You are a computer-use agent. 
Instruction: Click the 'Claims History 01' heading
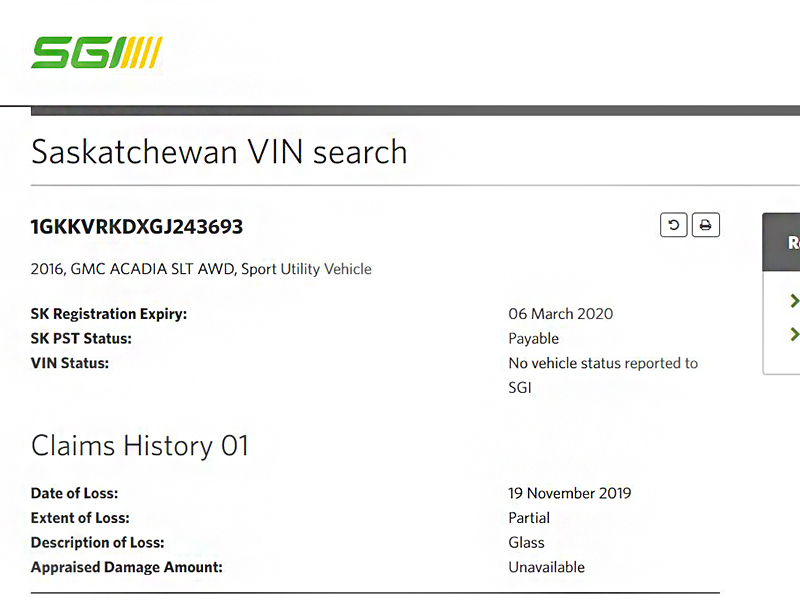point(140,445)
